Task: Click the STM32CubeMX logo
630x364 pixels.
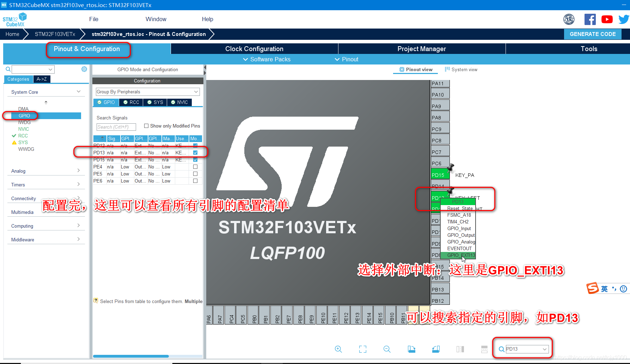Action: [x=15, y=20]
